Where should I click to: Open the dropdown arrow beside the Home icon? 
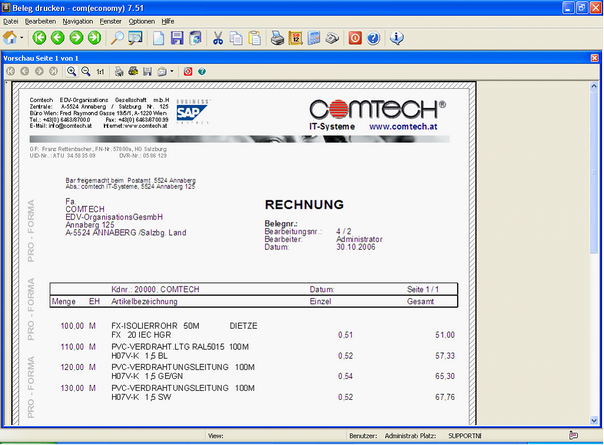click(x=22, y=38)
